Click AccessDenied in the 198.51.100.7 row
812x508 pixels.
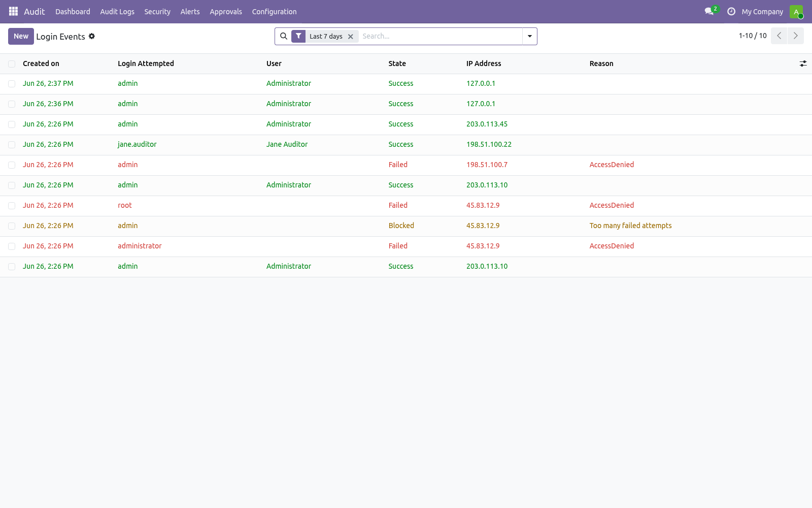(x=612, y=165)
